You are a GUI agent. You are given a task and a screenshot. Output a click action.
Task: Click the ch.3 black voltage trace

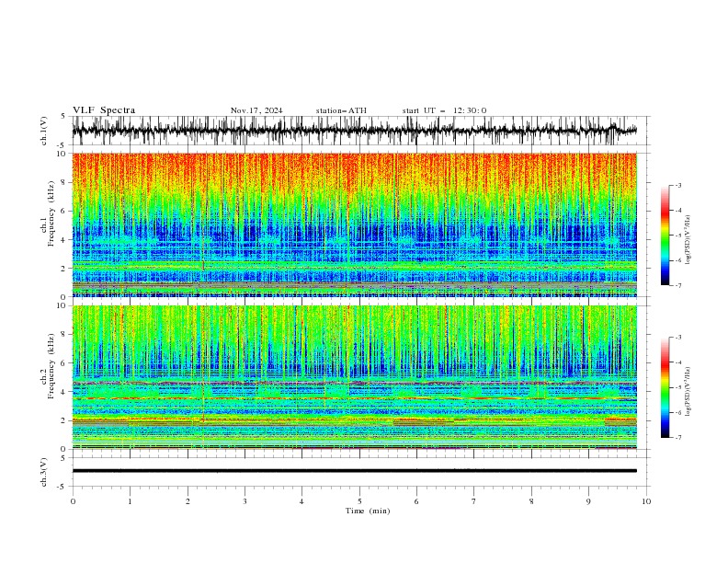355,471
